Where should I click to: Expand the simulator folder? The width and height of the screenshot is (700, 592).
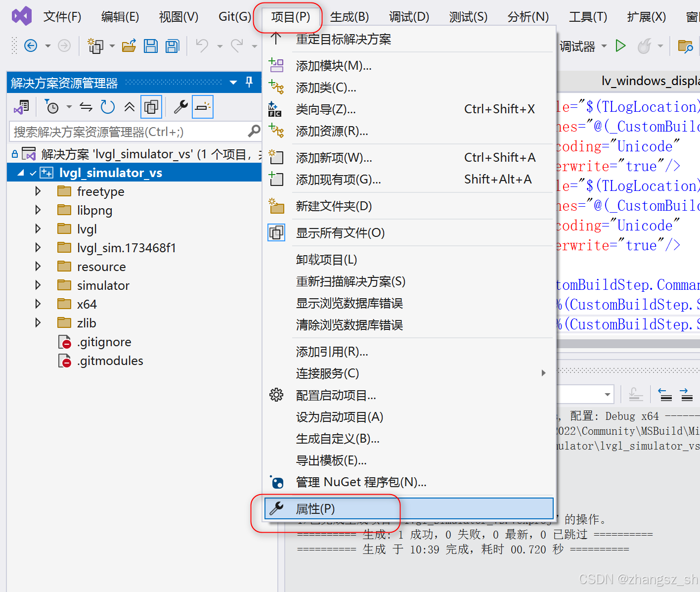(x=38, y=285)
